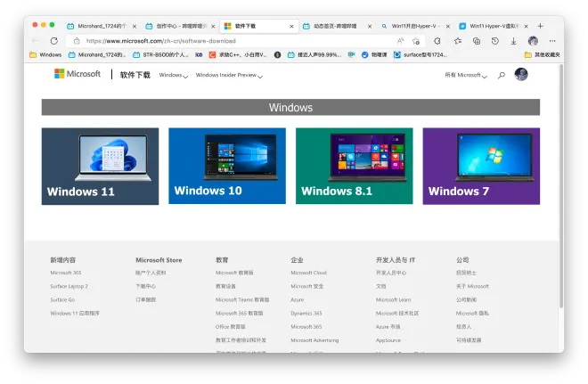Open the Favorites star toolbar icon
This screenshot has width=588, height=384.
[458, 41]
